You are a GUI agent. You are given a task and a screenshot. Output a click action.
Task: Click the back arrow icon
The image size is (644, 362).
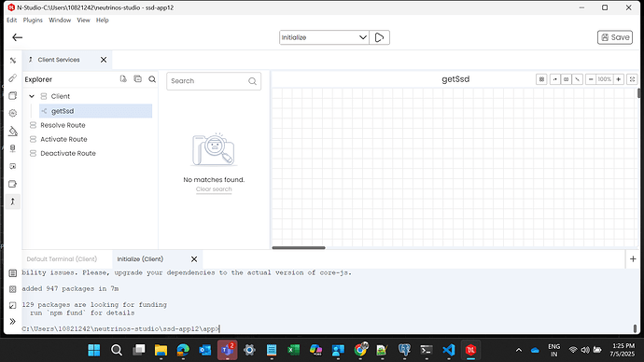tap(17, 37)
